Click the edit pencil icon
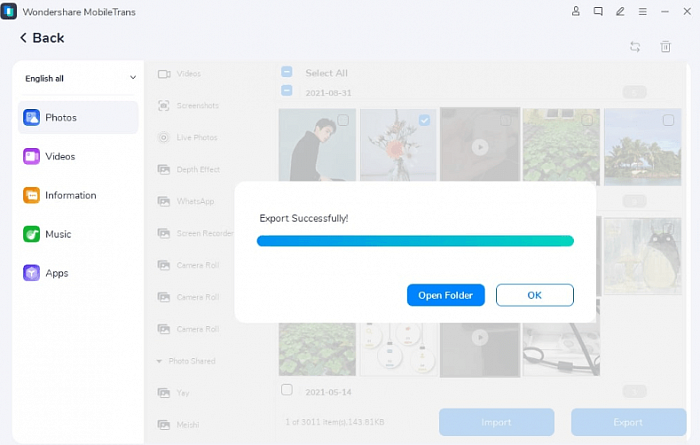Screen dimensions: 700x445 point(620,11)
